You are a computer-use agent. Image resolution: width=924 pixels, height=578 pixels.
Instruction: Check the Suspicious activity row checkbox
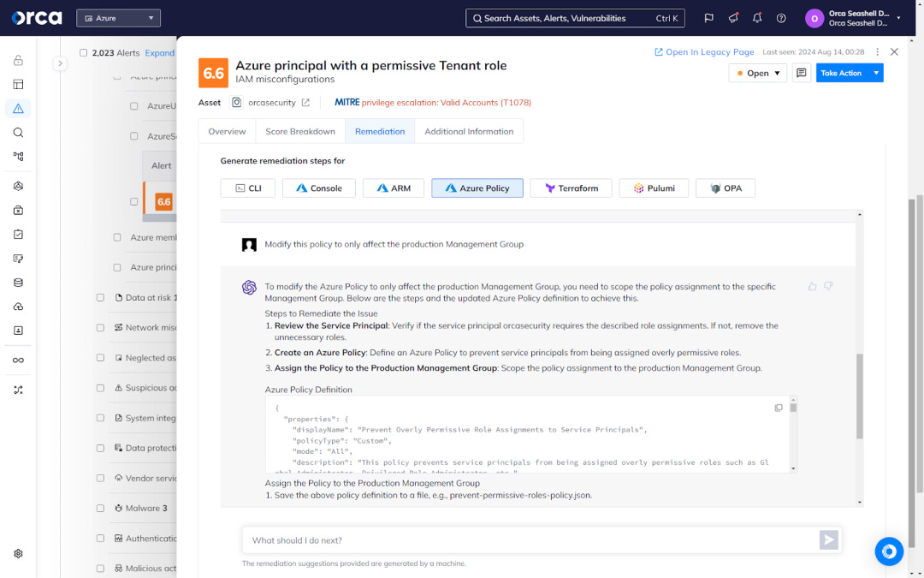(x=100, y=388)
